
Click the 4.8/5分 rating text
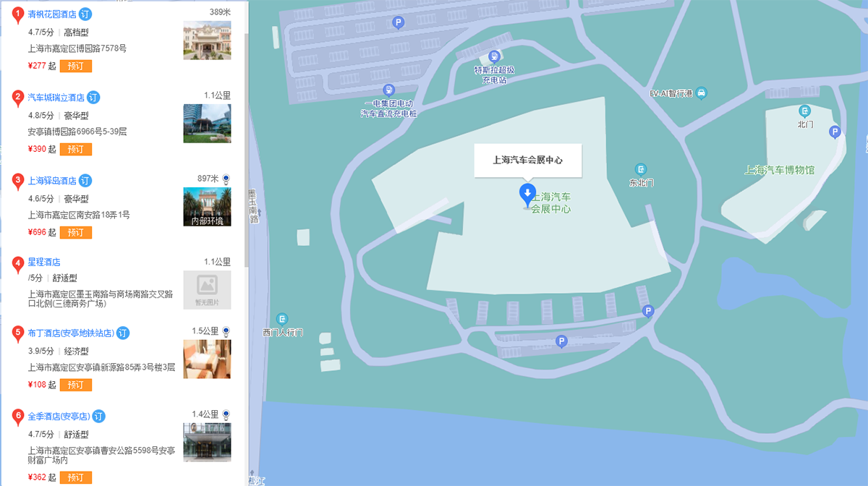(41, 115)
